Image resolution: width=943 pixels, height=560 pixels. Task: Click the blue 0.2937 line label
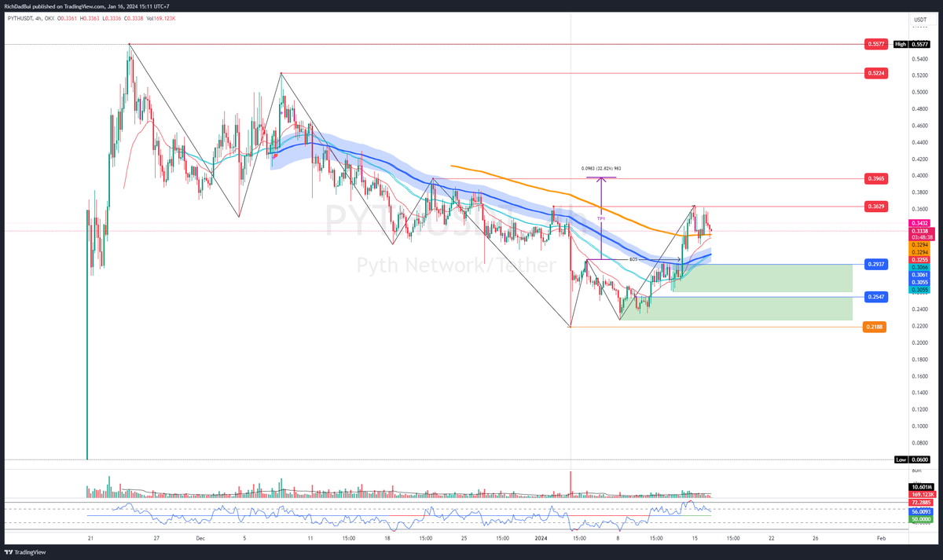coord(875,264)
